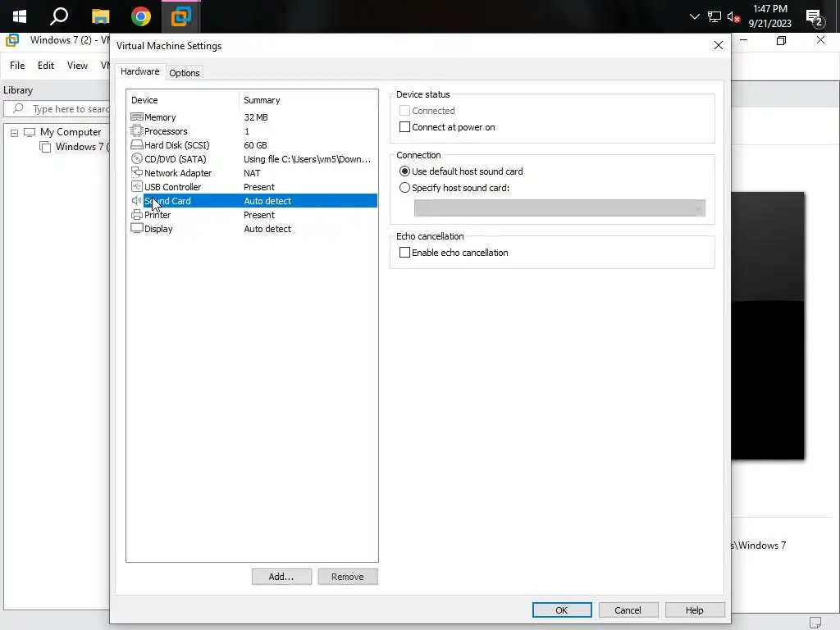840x630 pixels.
Task: Click the disabled Connected checkbox
Action: point(404,111)
